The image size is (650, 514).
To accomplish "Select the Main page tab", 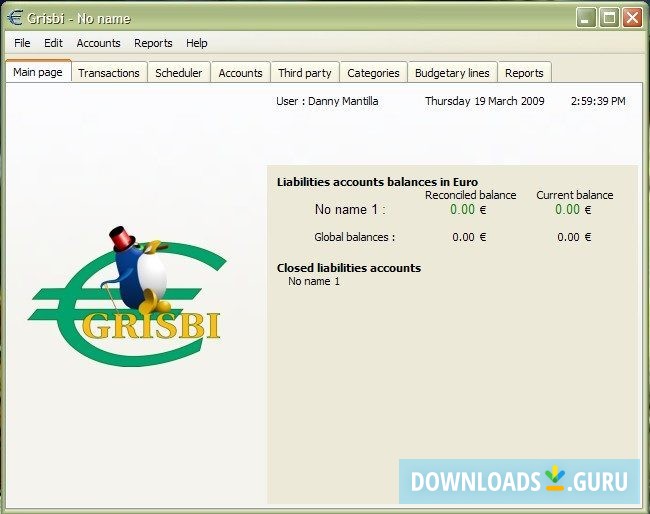I will pyautogui.click(x=38, y=72).
